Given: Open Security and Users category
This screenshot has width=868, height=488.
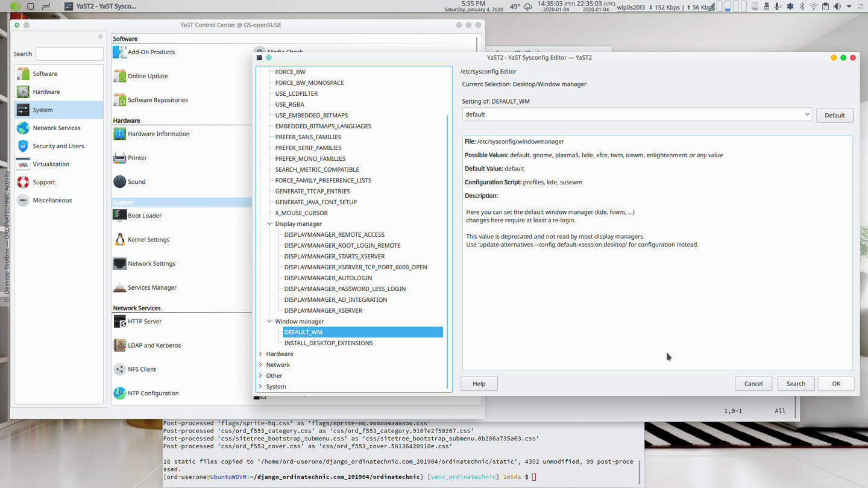Looking at the screenshot, I should pyautogui.click(x=58, y=146).
